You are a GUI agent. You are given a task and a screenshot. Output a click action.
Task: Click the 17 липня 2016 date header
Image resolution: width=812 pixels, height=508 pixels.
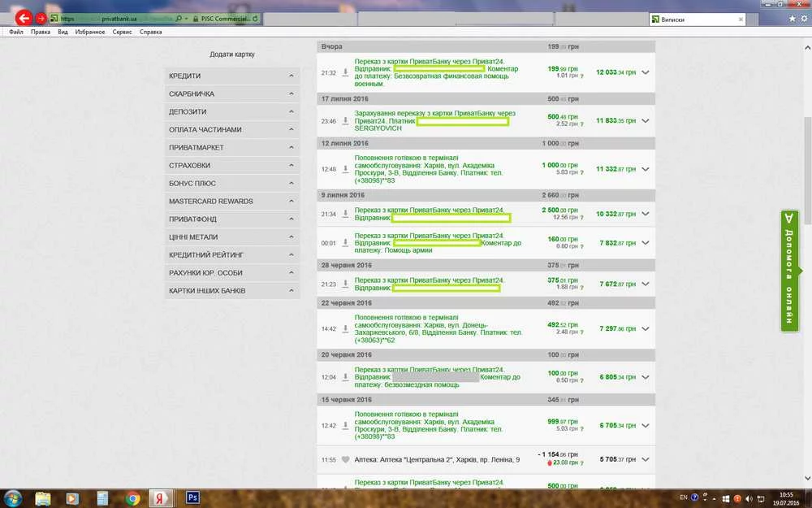[x=345, y=98]
